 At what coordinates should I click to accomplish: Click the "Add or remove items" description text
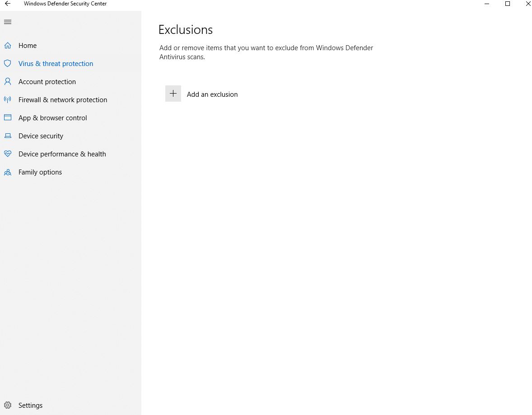point(266,52)
